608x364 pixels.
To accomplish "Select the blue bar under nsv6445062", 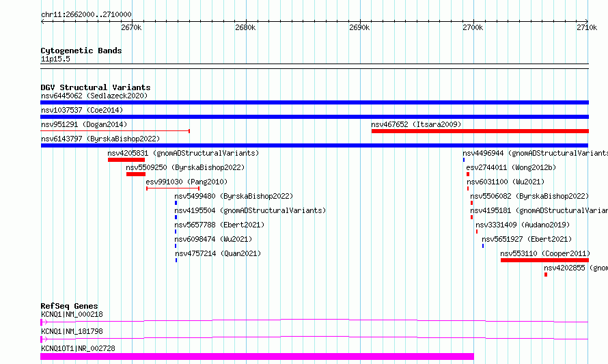I will click(x=314, y=102).
